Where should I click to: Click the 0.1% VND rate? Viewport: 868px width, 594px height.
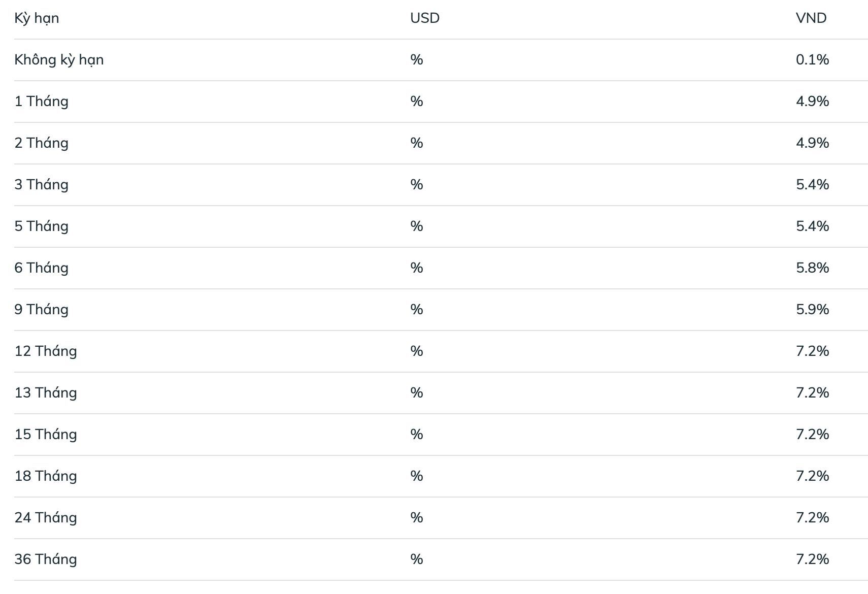pyautogui.click(x=812, y=60)
